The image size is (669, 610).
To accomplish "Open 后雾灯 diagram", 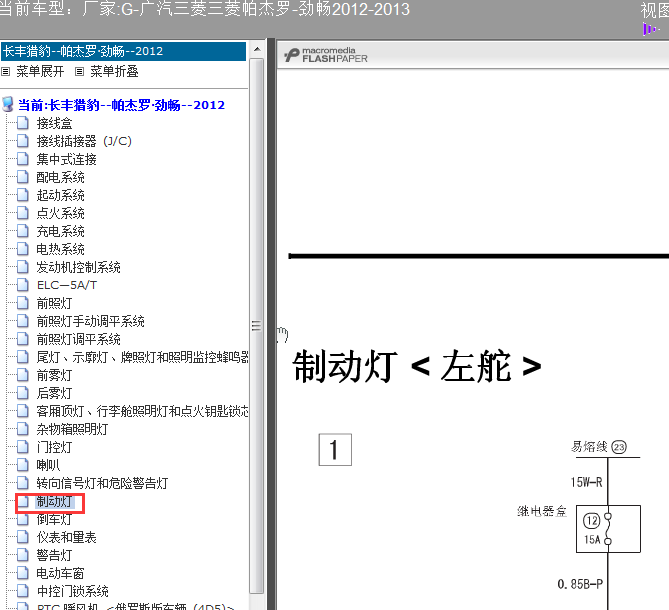I will (x=54, y=393).
